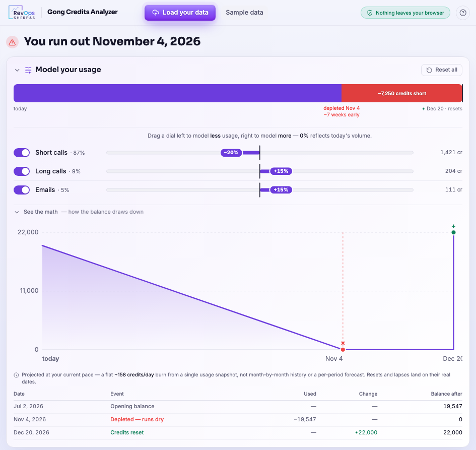The height and width of the screenshot is (450, 476).
Task: Click the 'Nov 4' chart axis label
Action: coord(334,359)
